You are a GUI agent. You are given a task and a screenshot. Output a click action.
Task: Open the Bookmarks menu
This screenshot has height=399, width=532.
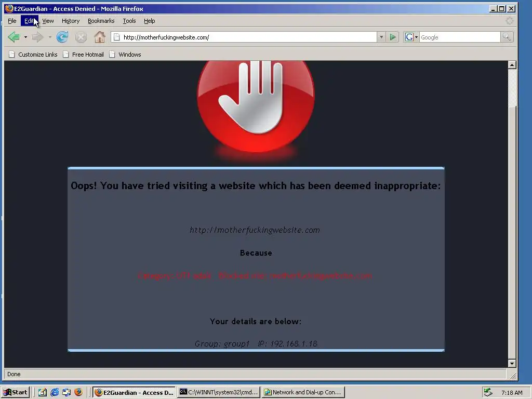101,21
